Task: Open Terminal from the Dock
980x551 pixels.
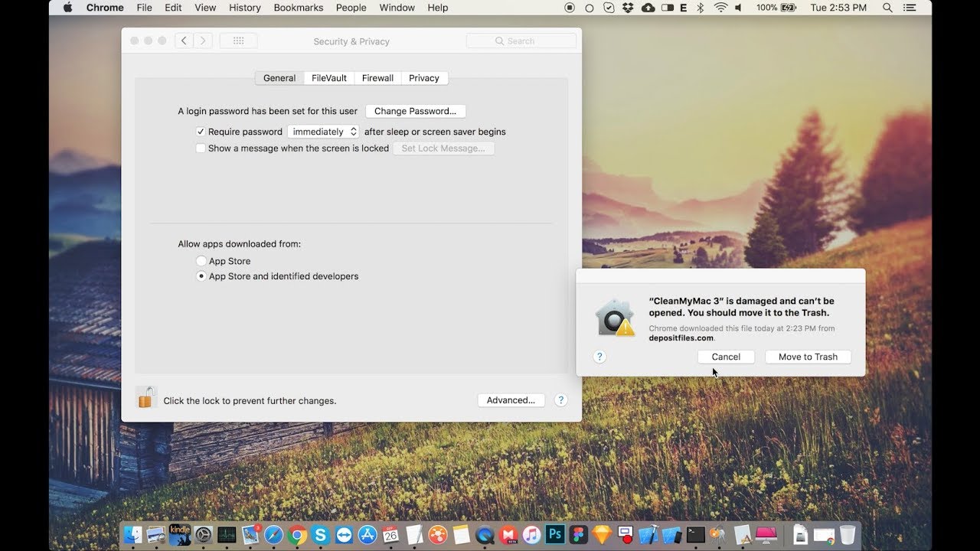Action: click(695, 535)
